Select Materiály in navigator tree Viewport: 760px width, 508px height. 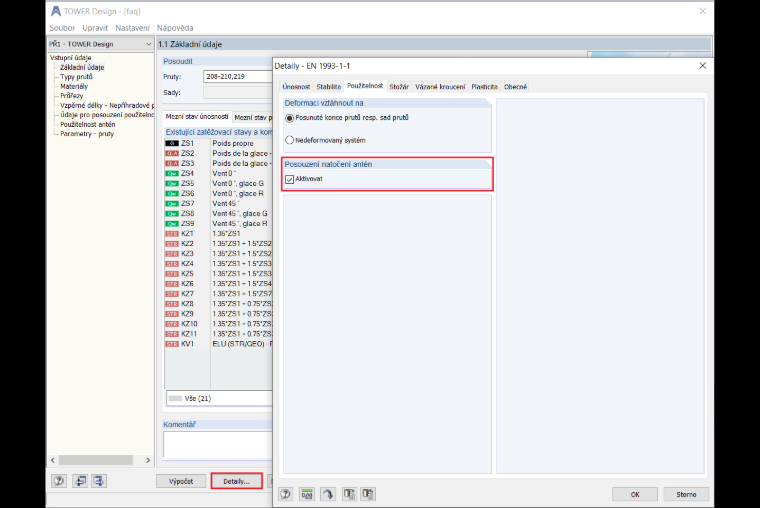pos(74,86)
